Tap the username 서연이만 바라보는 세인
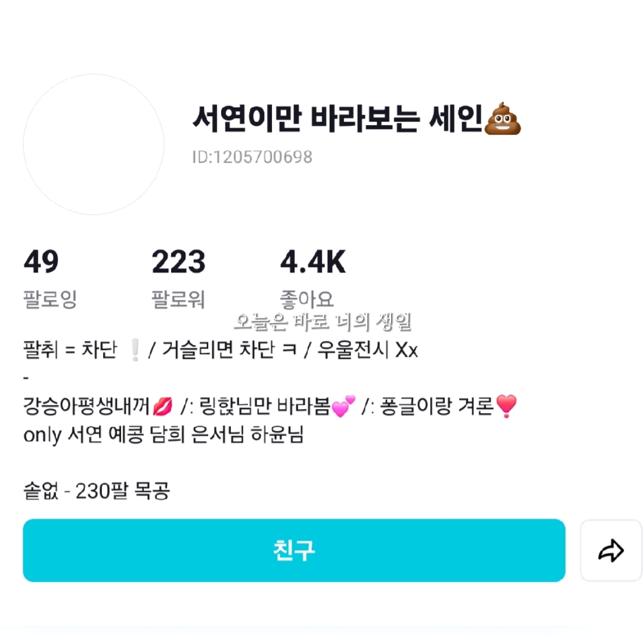Image resolution: width=644 pixels, height=644 pixels. point(337,120)
